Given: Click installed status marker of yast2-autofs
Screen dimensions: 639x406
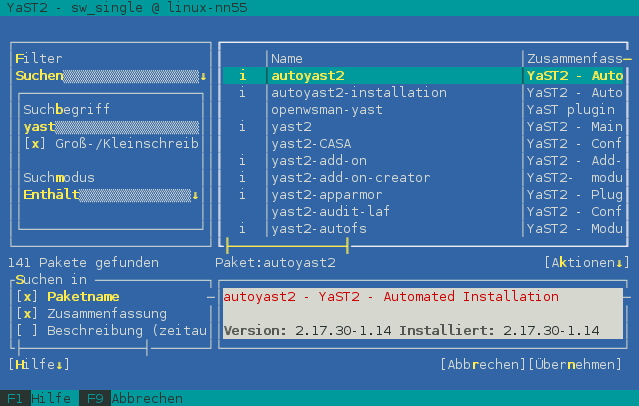Looking at the screenshot, I should tap(242, 229).
